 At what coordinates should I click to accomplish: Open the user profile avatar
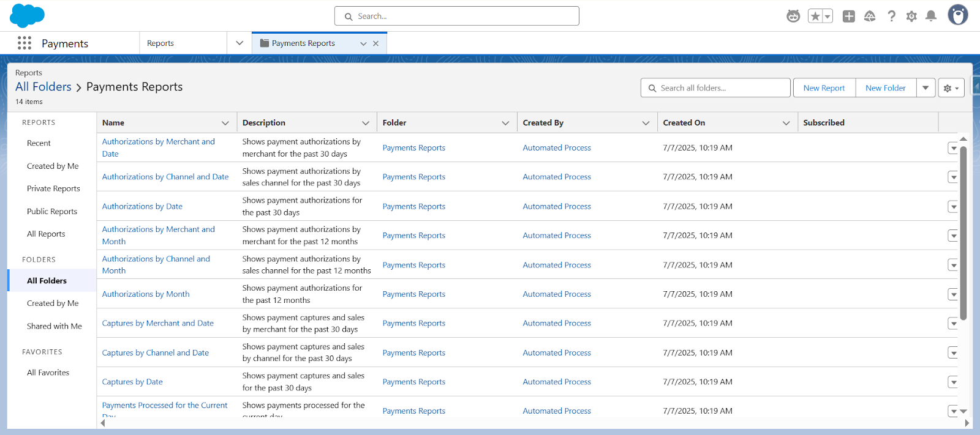click(958, 15)
